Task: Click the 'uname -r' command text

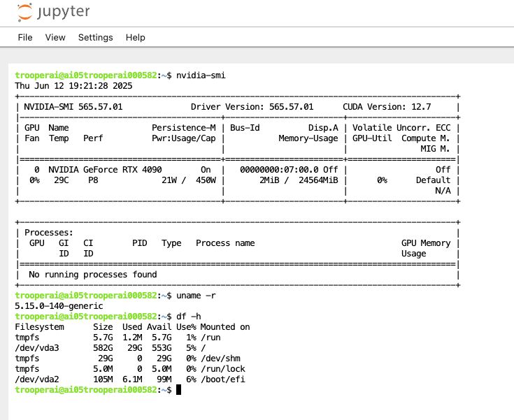Action: [196, 296]
